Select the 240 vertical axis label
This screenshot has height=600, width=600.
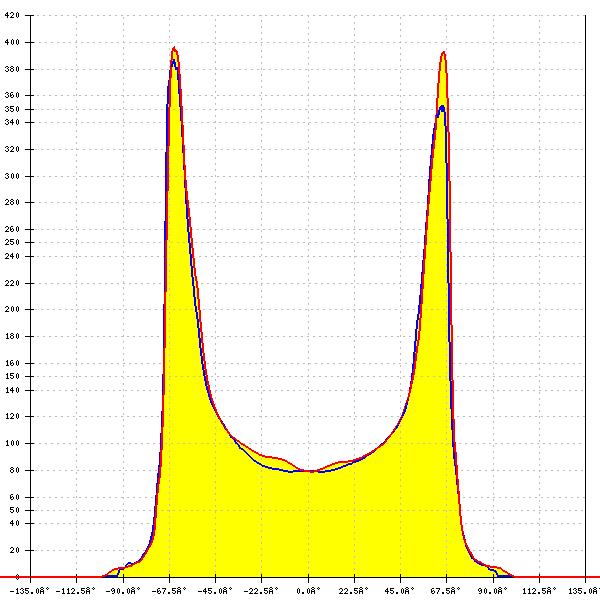[12, 256]
